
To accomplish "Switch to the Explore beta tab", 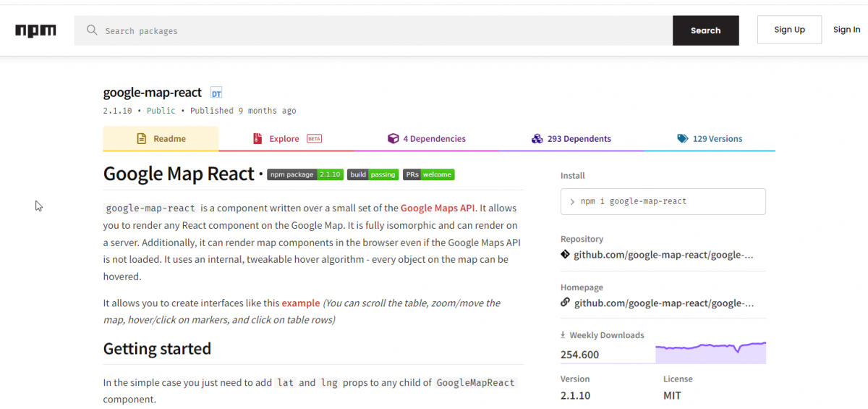I will coord(286,139).
